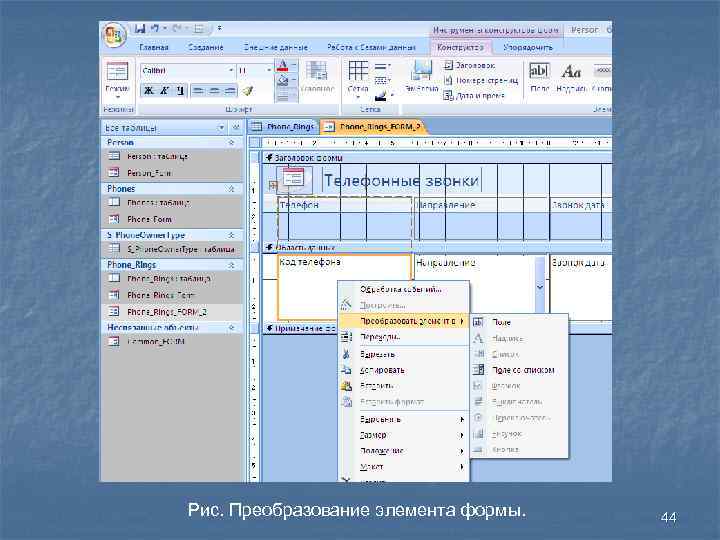Open S_PhoneOwnerType : таблица item
720x540 pixels.
coord(172,249)
